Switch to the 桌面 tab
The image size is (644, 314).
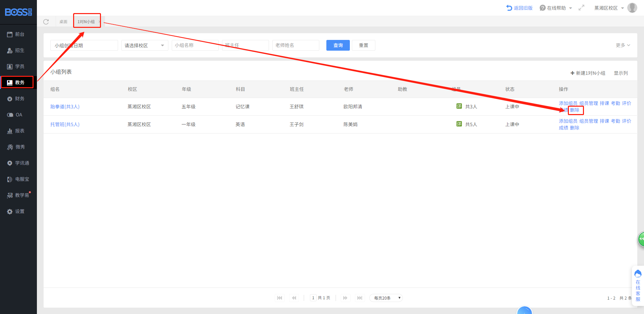tap(63, 22)
